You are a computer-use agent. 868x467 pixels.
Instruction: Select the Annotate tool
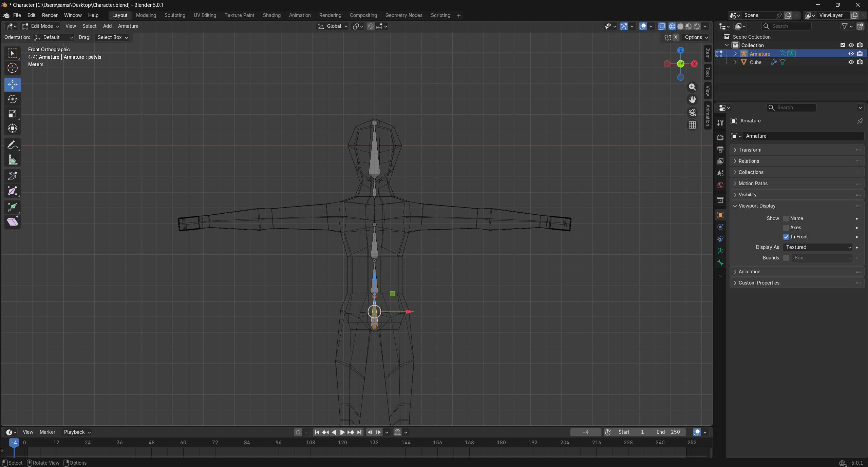pyautogui.click(x=13, y=145)
